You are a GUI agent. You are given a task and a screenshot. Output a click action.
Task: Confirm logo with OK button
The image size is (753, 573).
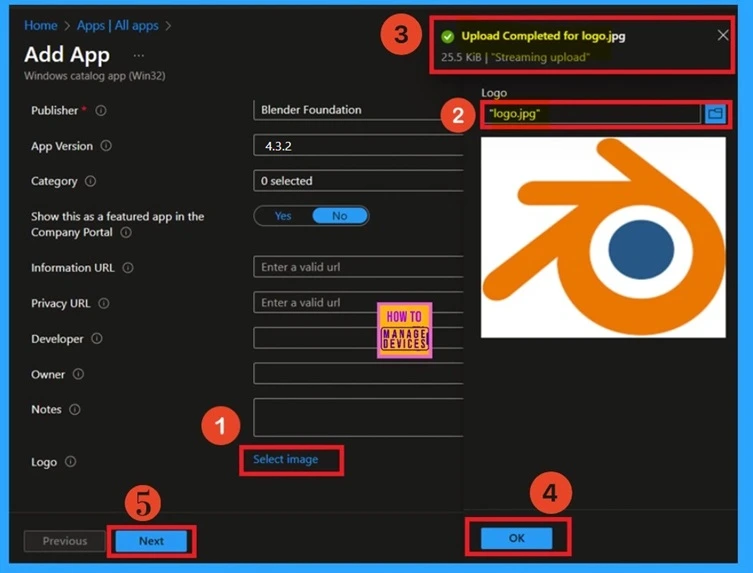pyautogui.click(x=517, y=538)
